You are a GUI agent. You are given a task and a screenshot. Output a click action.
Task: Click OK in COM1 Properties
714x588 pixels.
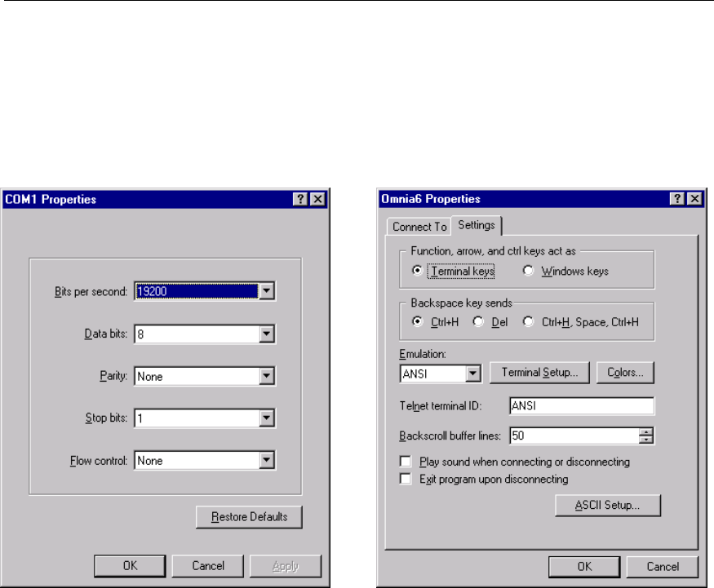pyautogui.click(x=131, y=566)
